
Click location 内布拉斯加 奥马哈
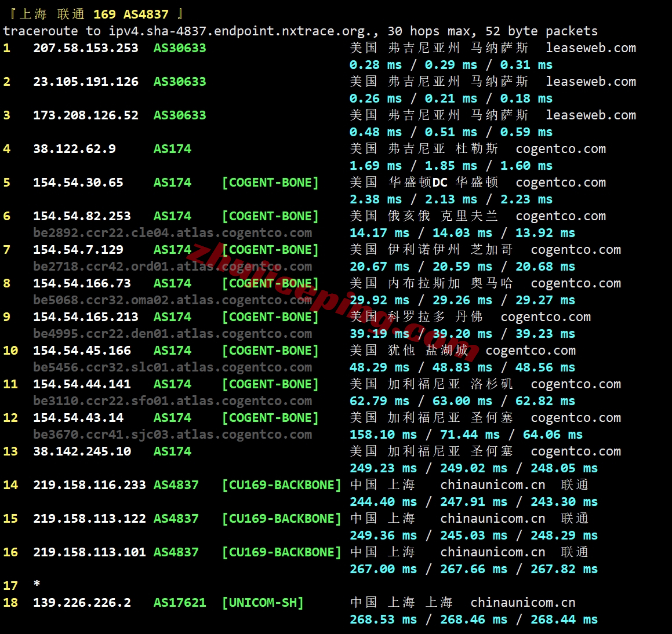coord(450,283)
